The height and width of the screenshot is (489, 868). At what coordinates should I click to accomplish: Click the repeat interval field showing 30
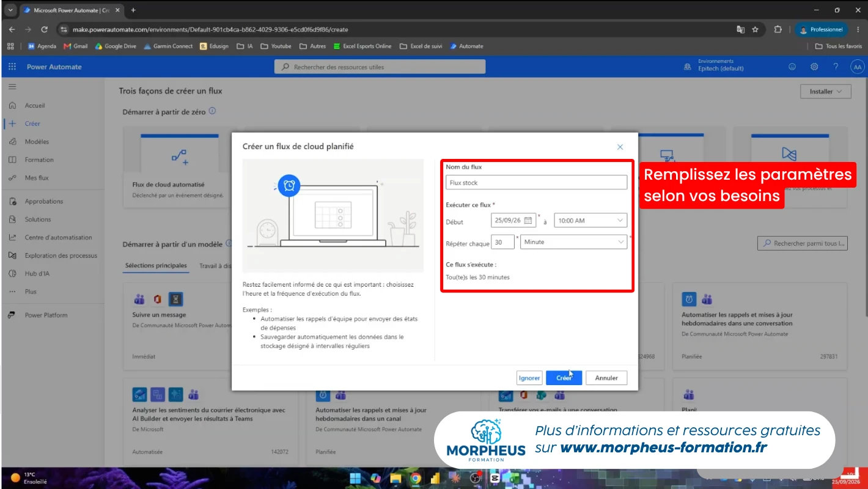coord(502,242)
